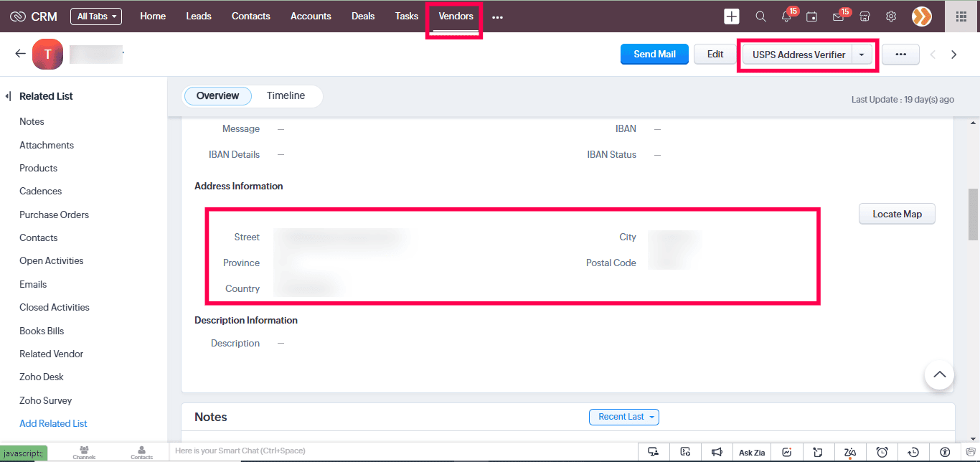Screen dimensions: 980x462
Task: Open the Contacts tab in top navigation
Action: coord(251,16)
